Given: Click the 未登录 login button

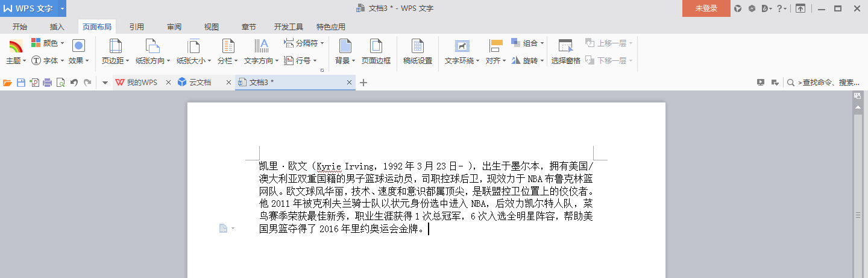Looking at the screenshot, I should click(706, 8).
